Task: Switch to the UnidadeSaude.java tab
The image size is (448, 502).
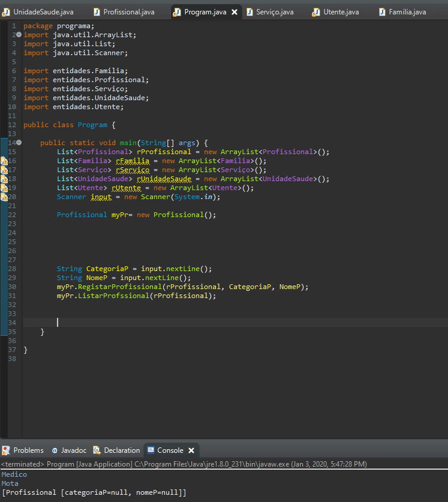Action: pos(38,12)
